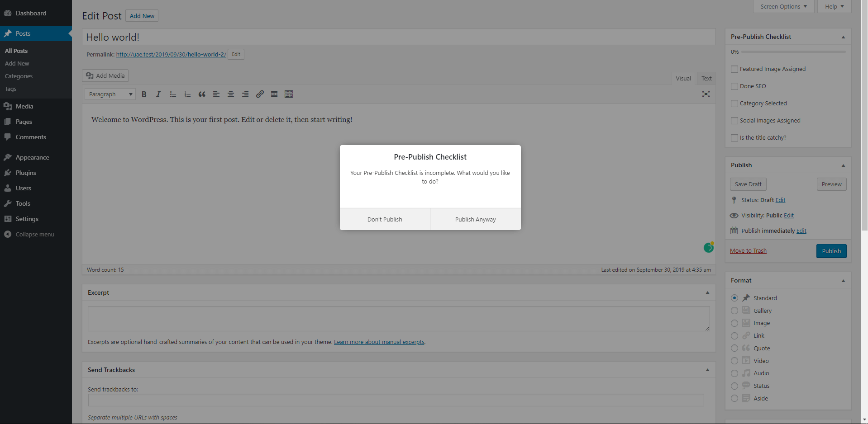The height and width of the screenshot is (424, 868).
Task: Align text center
Action: click(x=231, y=94)
